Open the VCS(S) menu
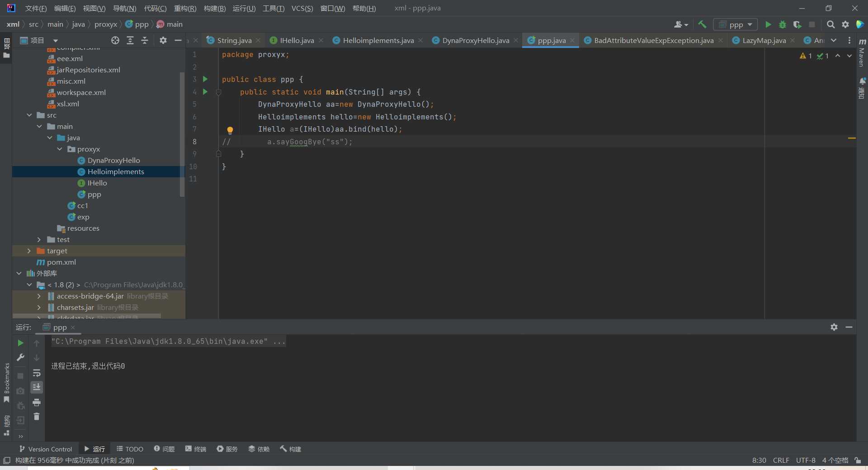 tap(302, 8)
